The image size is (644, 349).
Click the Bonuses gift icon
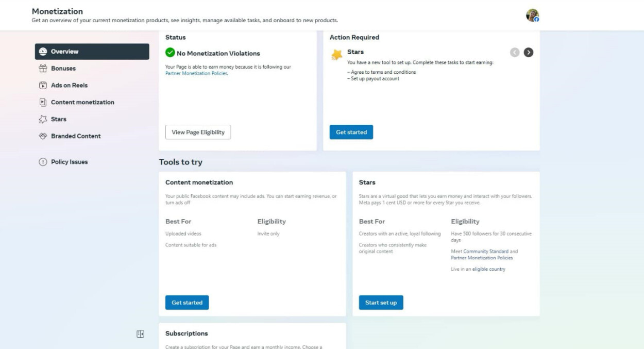click(x=43, y=69)
